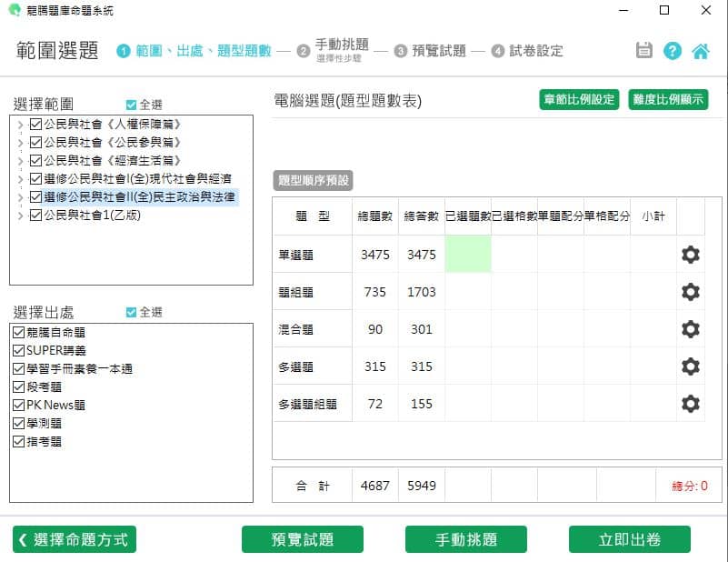This screenshot has height=562, width=728.
Task: Uncheck 學習手冊素養一本通 checkbox
Action: point(18,369)
